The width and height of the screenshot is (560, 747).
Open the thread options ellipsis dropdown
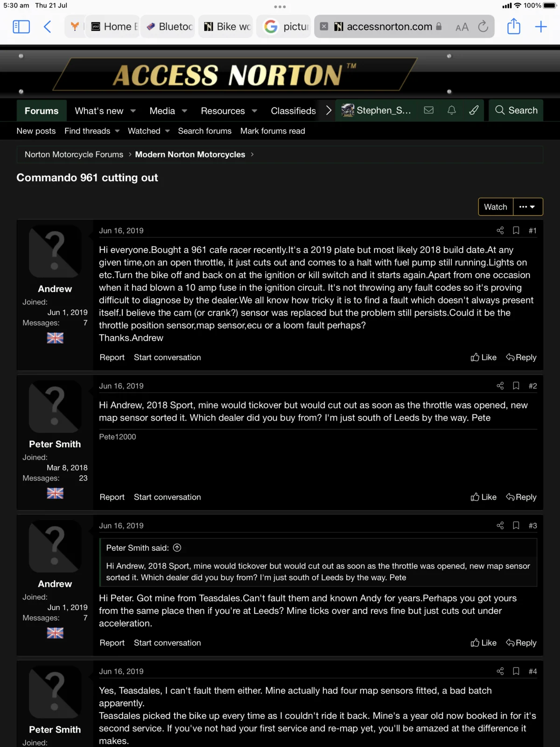(x=527, y=207)
